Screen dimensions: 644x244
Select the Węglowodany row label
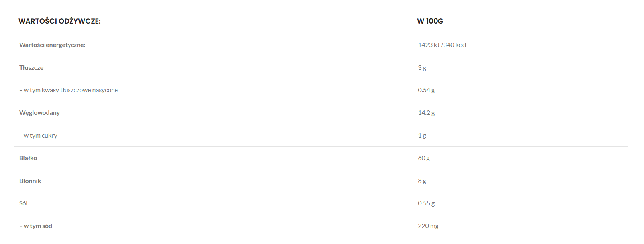pos(39,113)
